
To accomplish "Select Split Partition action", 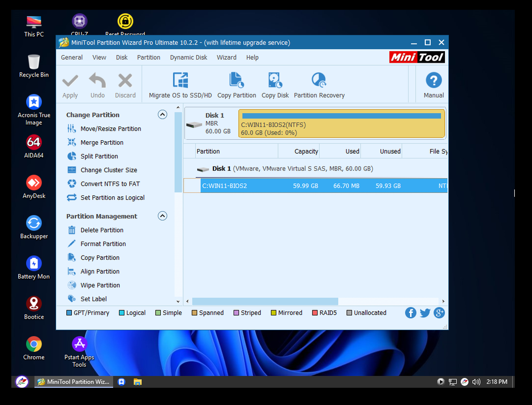I will (x=93, y=156).
